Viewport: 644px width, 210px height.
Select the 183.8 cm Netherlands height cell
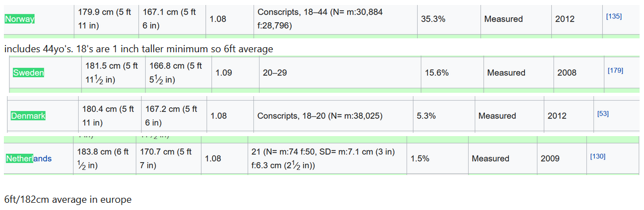point(105,158)
